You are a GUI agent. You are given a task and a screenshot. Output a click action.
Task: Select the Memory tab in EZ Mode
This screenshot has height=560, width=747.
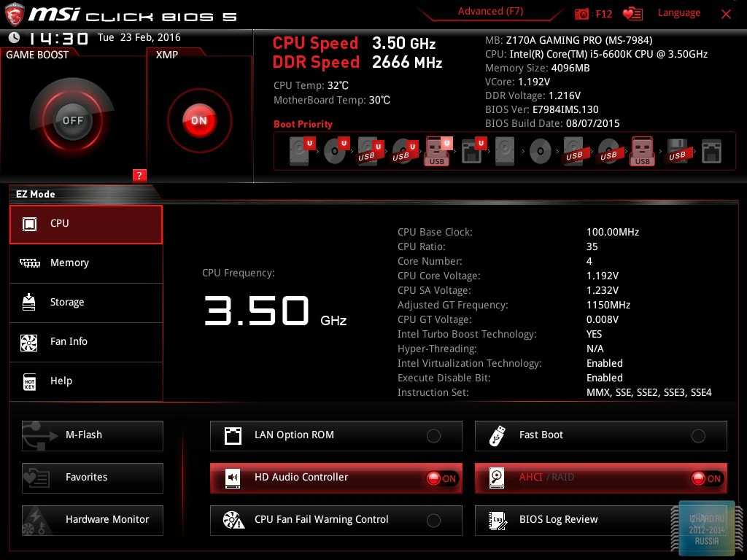tap(86, 263)
